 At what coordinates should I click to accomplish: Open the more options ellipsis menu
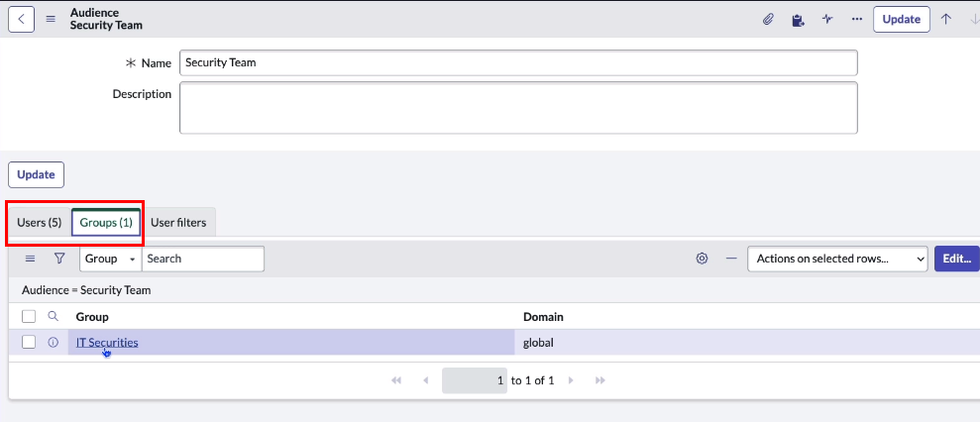pyautogui.click(x=856, y=19)
